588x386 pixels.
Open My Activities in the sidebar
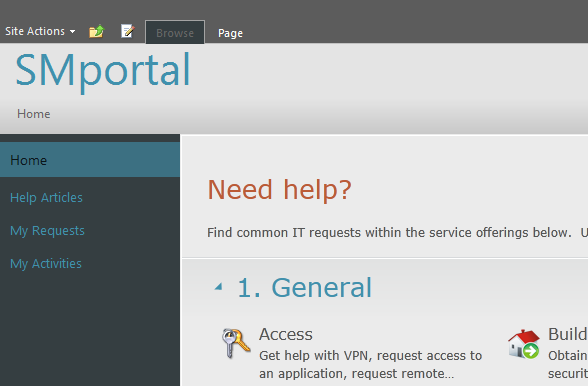[46, 263]
